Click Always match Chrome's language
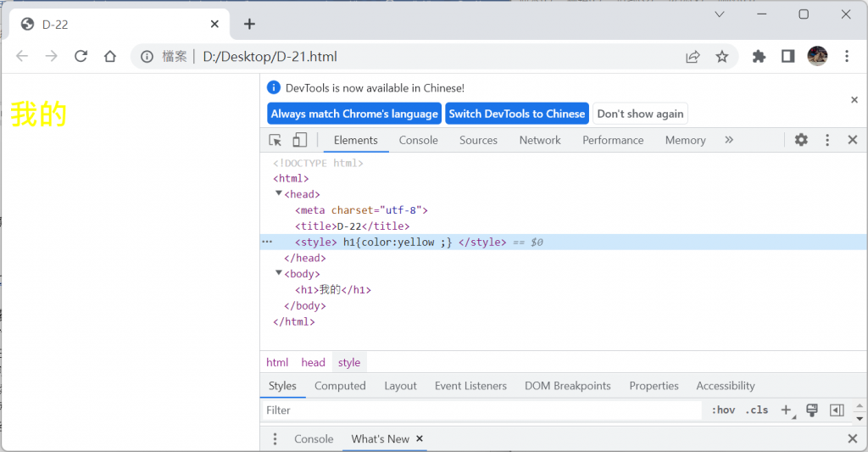The height and width of the screenshot is (452, 868). point(354,114)
